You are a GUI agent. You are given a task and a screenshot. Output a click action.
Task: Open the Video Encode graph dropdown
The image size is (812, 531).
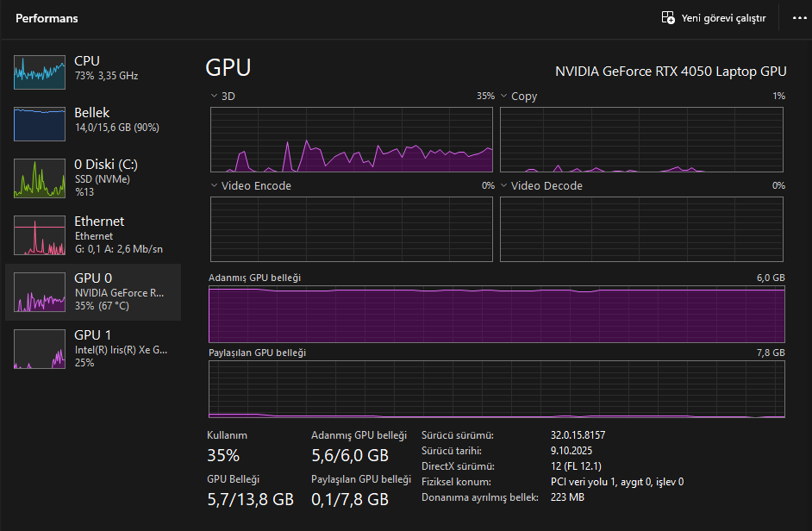[x=215, y=186]
